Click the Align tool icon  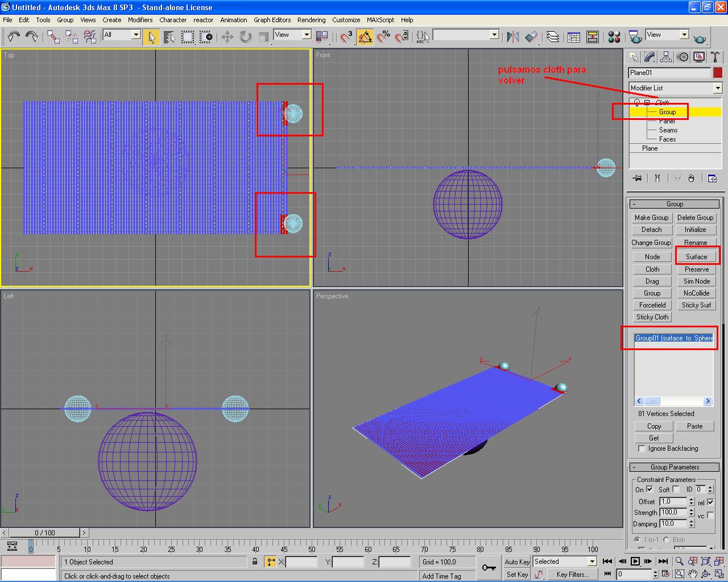(x=531, y=37)
